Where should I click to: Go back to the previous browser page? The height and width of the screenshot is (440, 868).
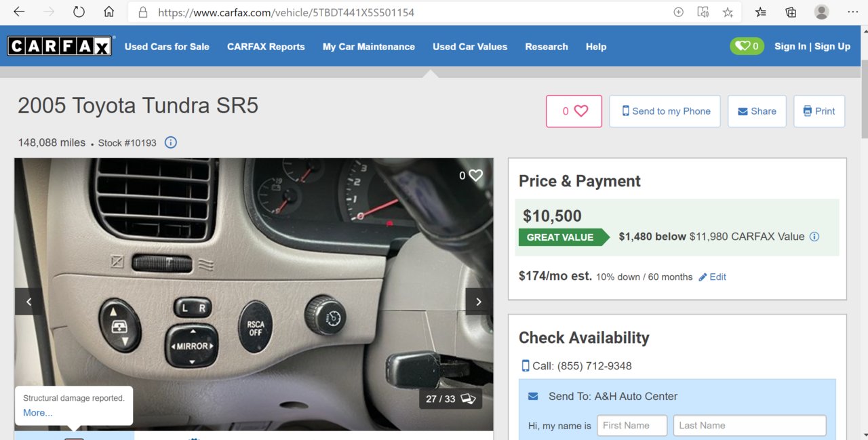[19, 12]
